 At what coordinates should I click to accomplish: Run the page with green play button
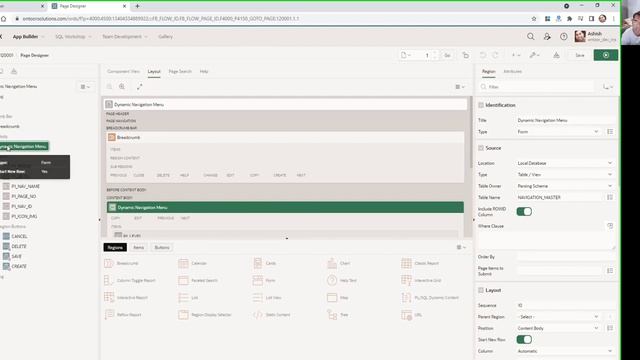(x=606, y=55)
